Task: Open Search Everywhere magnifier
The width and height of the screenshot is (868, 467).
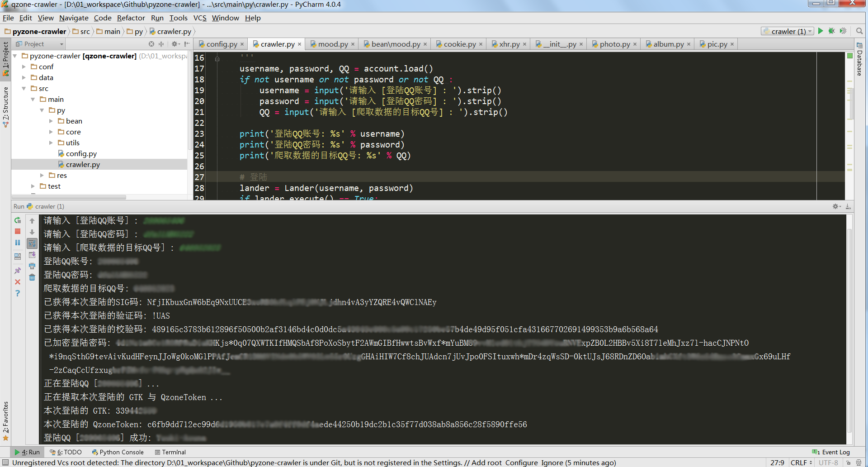Action: point(859,31)
